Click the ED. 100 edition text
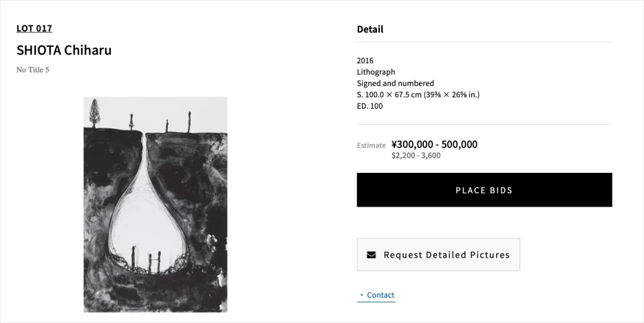 (369, 106)
